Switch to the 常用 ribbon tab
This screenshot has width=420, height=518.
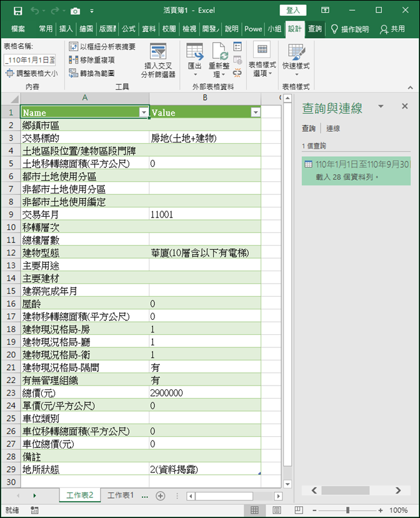(46, 29)
